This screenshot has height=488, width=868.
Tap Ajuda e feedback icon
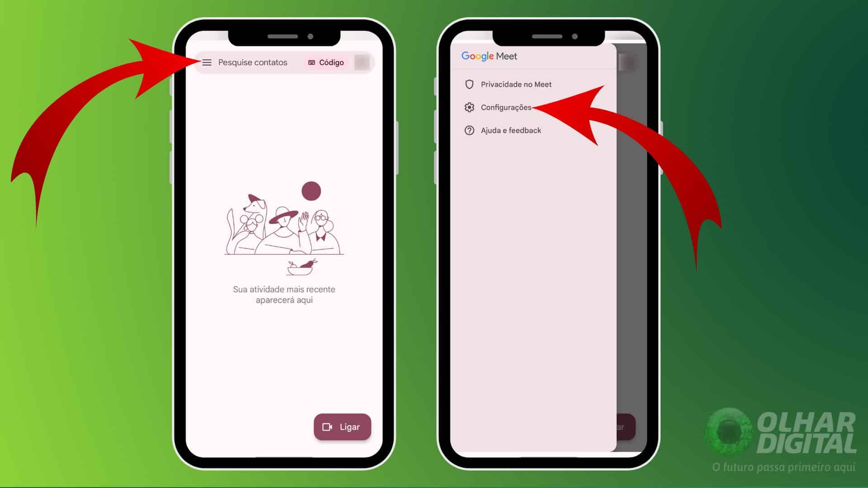point(468,130)
